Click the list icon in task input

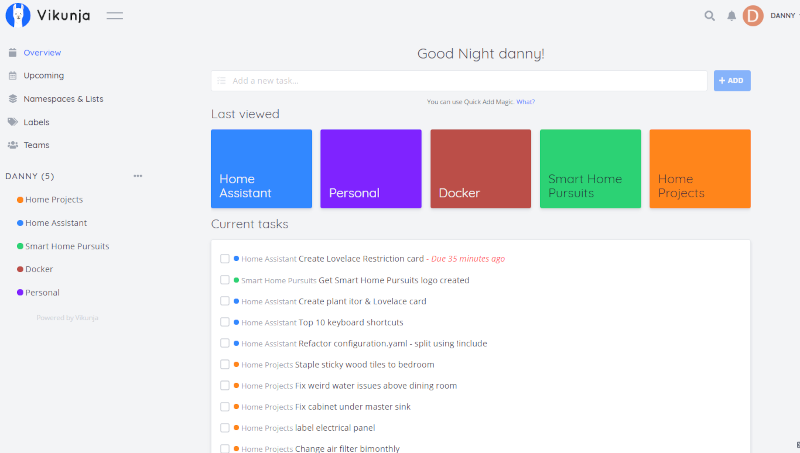[x=221, y=81]
